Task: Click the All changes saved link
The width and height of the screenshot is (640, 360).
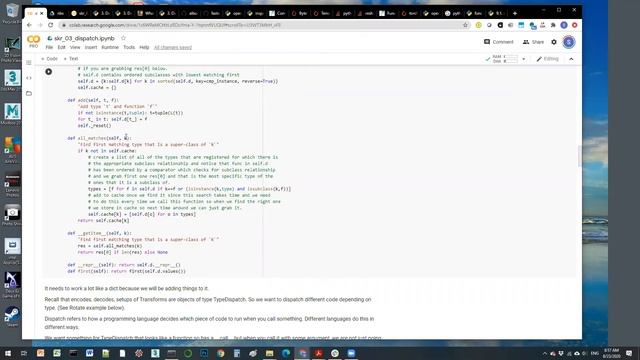Action: tap(173, 47)
